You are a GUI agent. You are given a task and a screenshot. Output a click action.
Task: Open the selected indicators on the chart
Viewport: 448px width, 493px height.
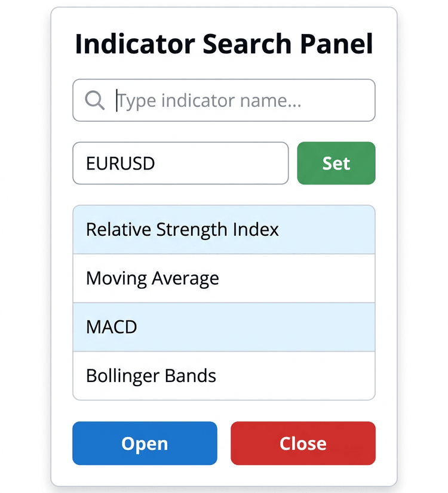pos(145,443)
